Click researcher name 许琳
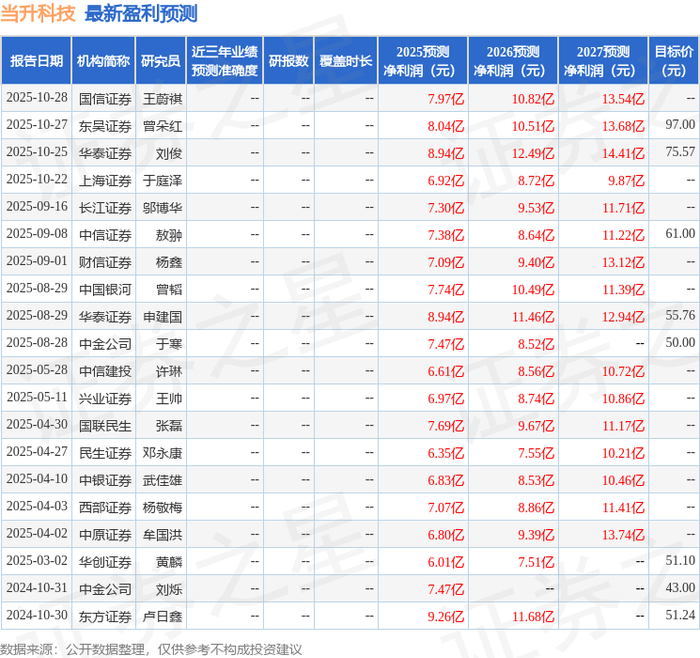This screenshot has width=700, height=658. point(169,371)
